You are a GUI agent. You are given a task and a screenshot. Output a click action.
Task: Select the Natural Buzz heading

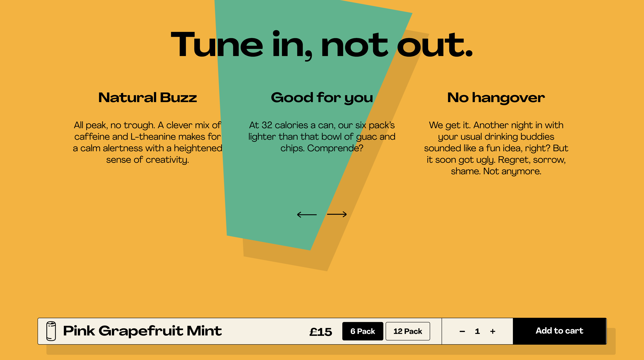coord(148,97)
